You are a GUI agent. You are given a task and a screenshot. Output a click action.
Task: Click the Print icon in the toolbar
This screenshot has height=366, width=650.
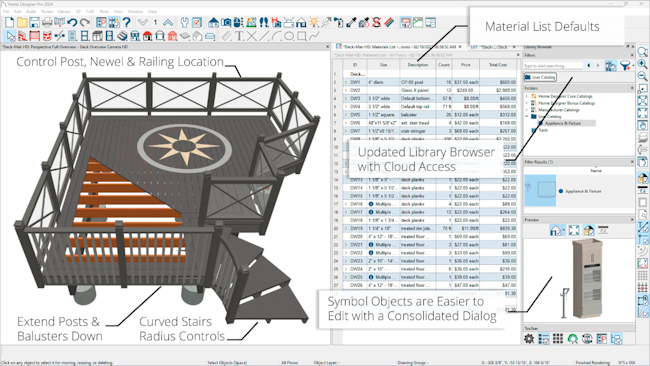click(47, 22)
